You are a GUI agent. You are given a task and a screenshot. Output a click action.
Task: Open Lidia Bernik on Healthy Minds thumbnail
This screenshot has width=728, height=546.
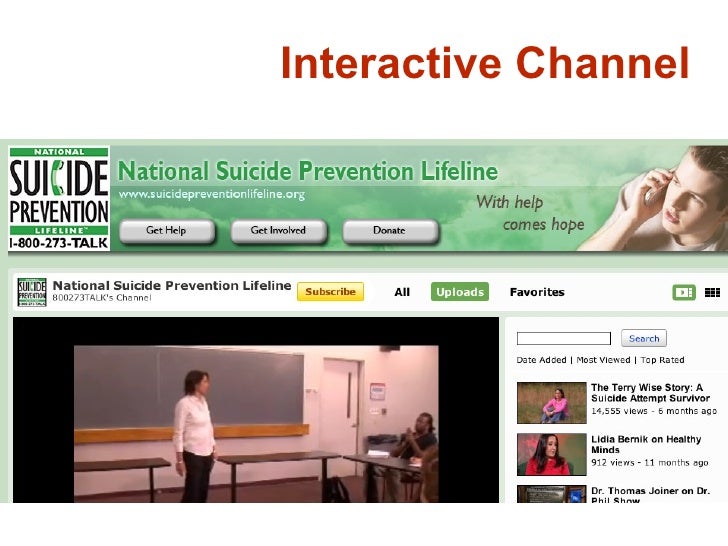(552, 454)
